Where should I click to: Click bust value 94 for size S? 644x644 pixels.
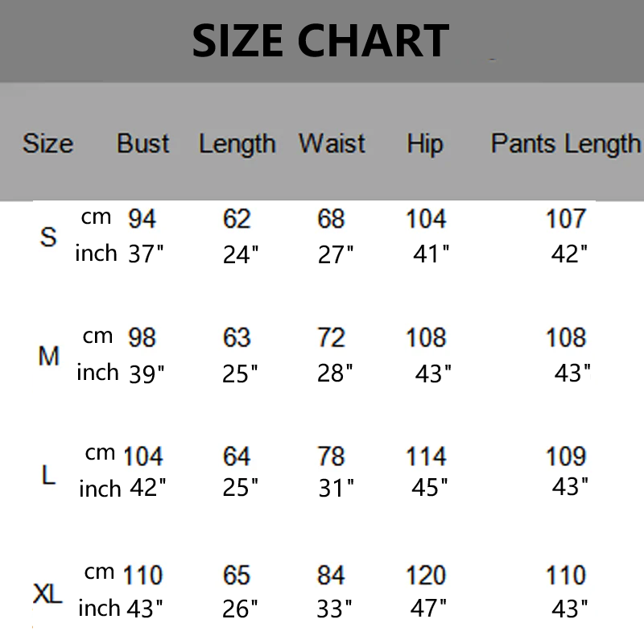click(x=142, y=218)
